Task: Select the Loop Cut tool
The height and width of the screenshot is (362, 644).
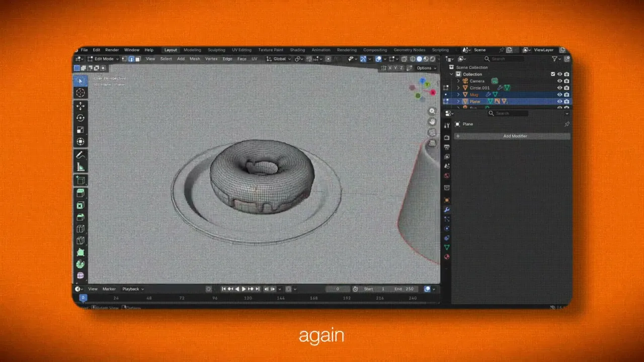Action: point(80,229)
